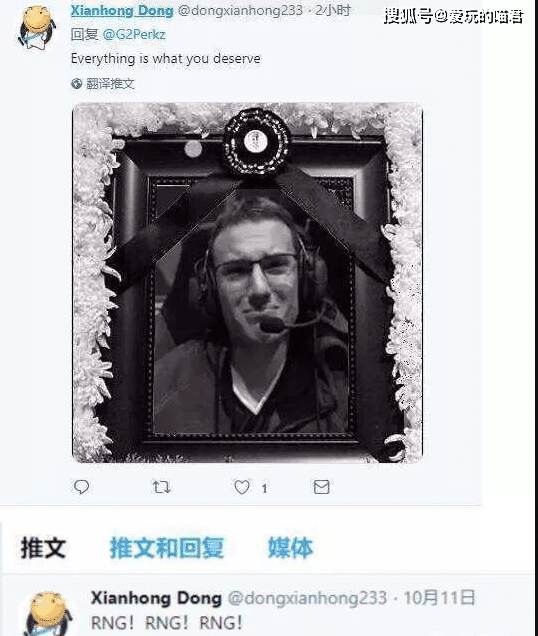538x636 pixels.
Task: Click the like count number 1
Action: coord(264,488)
